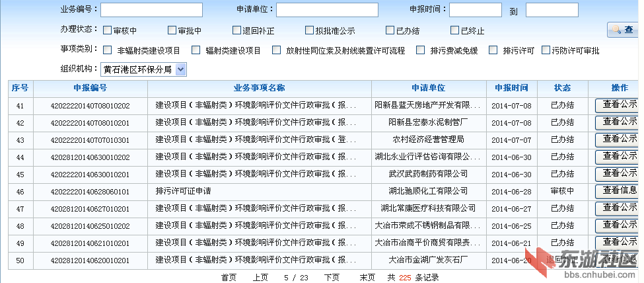Viewport: 644px width, 283px height.
Task: Toggle the 已终止 checkbox
Action: coord(454,30)
